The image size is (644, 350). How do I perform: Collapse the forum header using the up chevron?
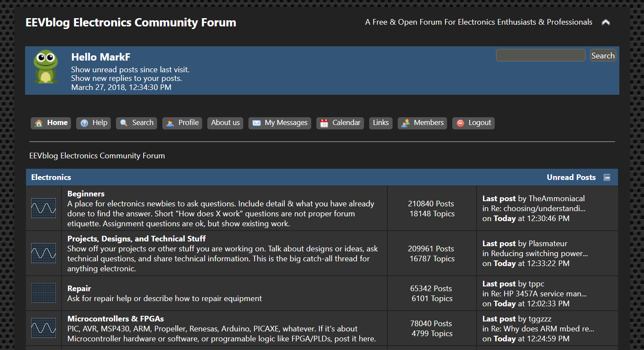[x=605, y=22]
